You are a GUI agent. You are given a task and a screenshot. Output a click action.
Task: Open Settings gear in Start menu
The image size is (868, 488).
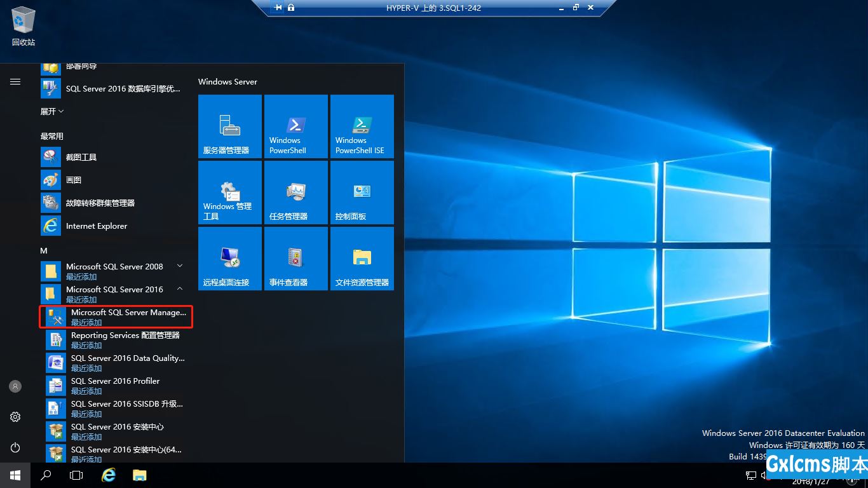tap(15, 417)
